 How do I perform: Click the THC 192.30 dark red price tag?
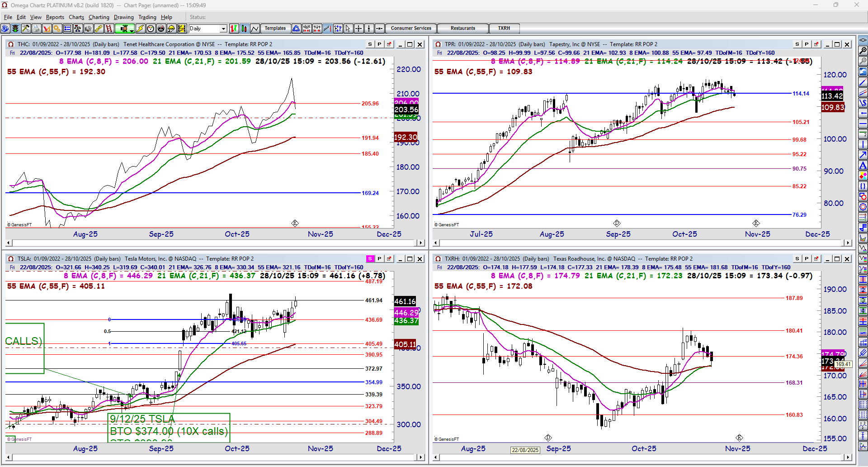406,137
